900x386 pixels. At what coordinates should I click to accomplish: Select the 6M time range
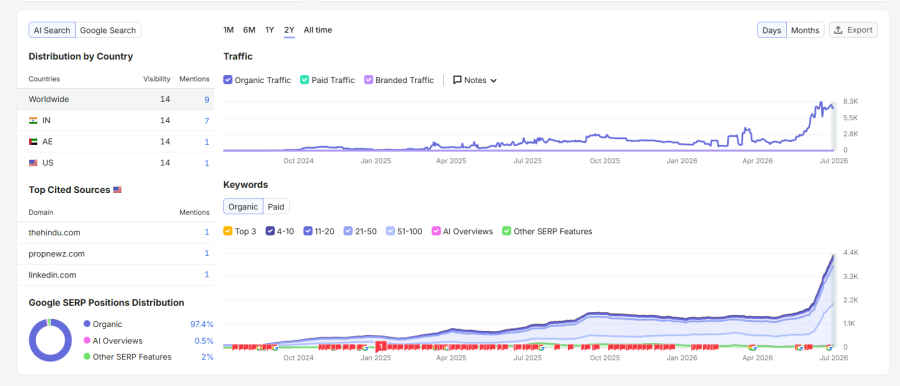pos(249,30)
